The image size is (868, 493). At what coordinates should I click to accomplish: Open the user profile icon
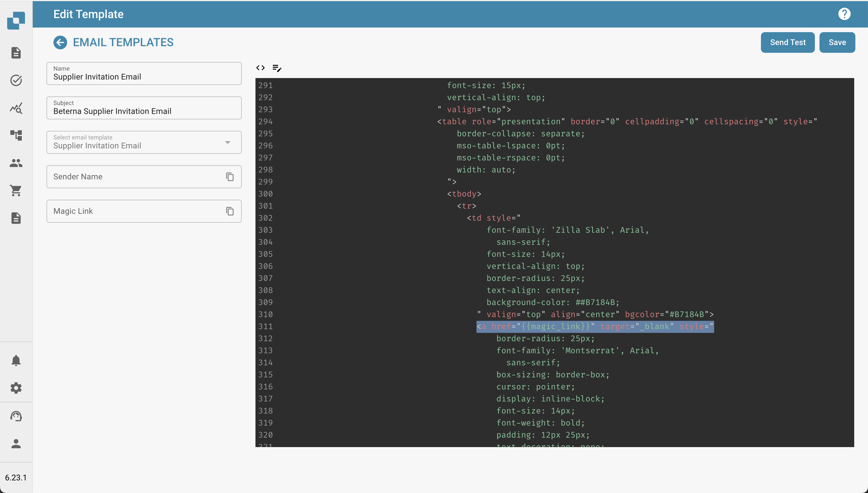[16, 444]
